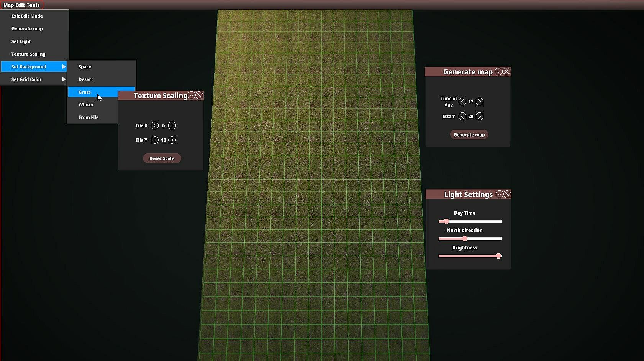Click the Time of day value 17
Viewport: 644px width, 361px height.
coord(471,102)
